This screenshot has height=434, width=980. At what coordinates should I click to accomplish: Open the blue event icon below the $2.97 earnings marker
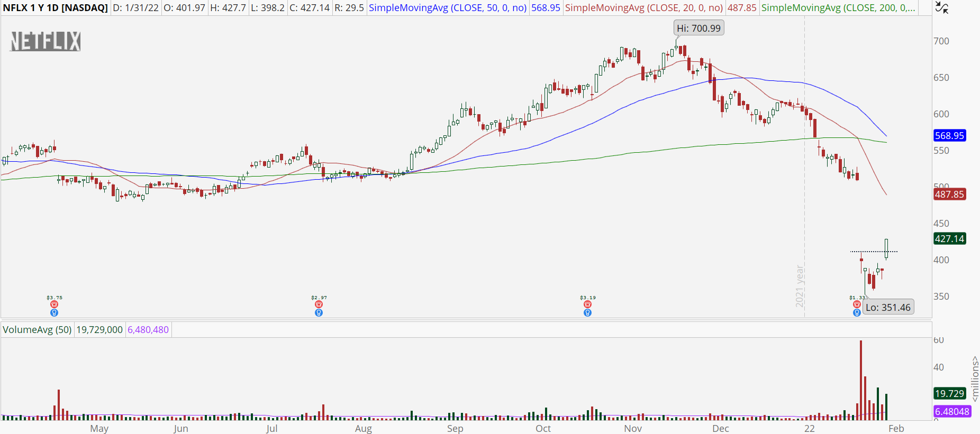point(319,313)
